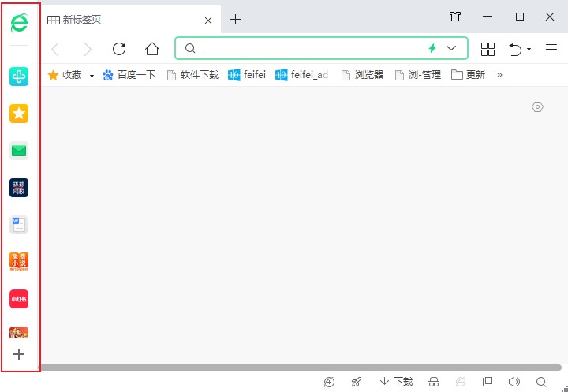The width and height of the screenshot is (568, 392).
Task: Expand the address bar dropdown chevron
Action: [x=451, y=48]
